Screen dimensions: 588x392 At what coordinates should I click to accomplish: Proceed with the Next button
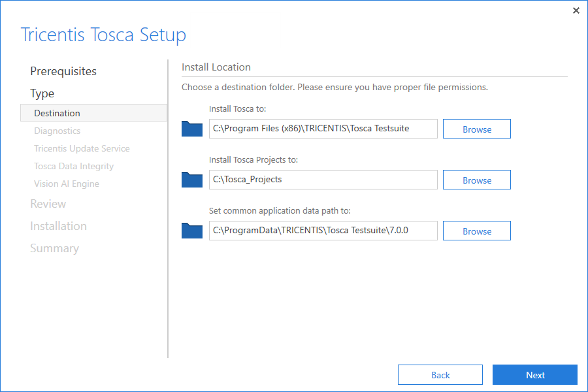point(534,375)
